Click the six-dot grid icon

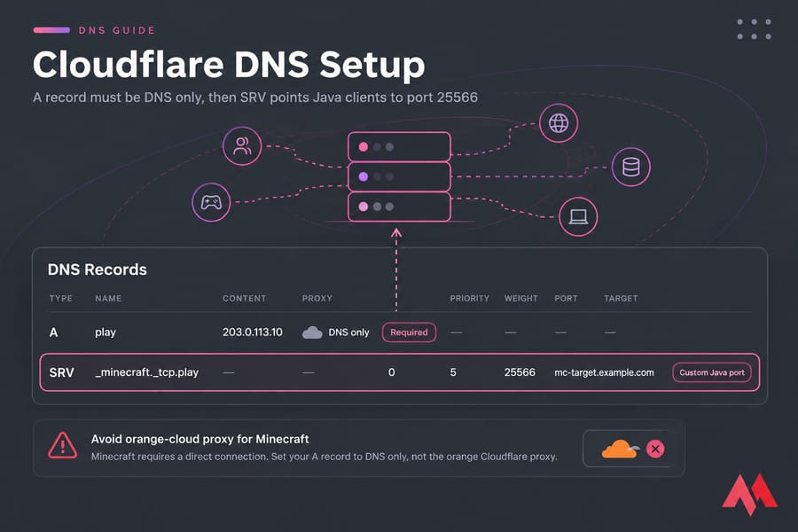(x=755, y=29)
